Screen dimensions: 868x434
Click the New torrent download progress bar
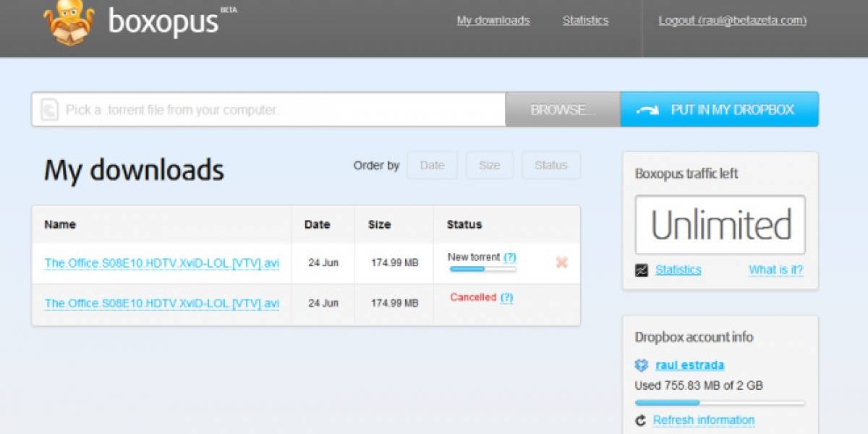click(483, 269)
